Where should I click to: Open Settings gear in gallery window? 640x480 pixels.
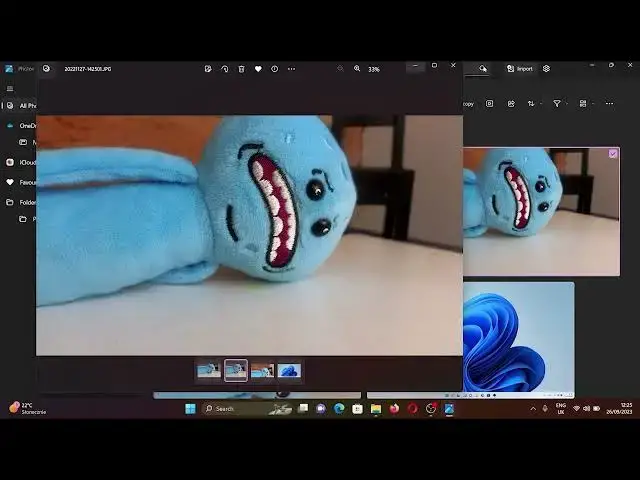(547, 69)
